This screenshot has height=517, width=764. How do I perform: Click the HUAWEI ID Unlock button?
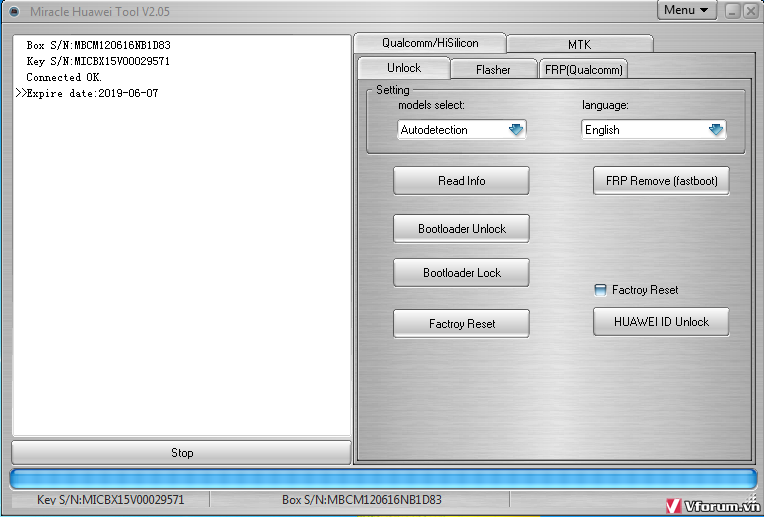pyautogui.click(x=661, y=322)
